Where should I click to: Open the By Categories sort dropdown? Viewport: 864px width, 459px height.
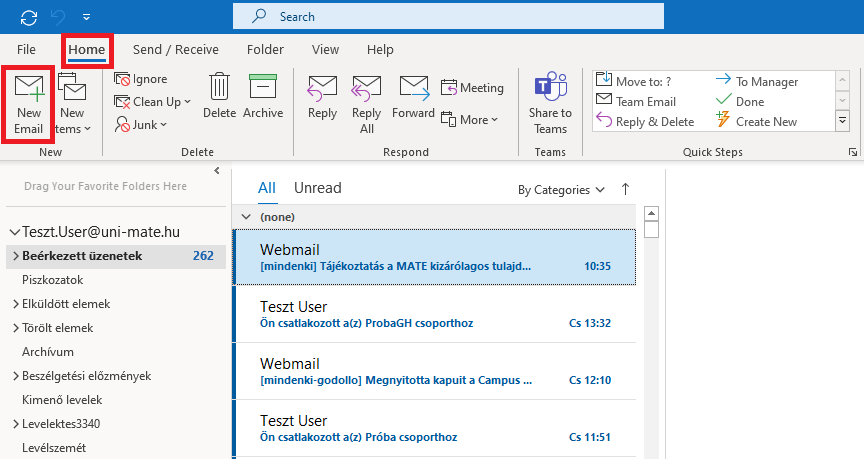(561, 190)
